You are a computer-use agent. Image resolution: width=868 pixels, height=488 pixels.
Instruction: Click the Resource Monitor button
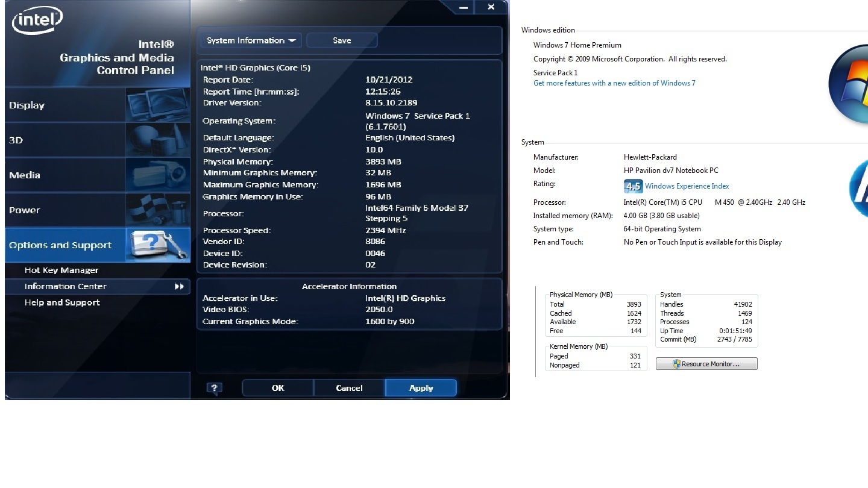point(706,364)
